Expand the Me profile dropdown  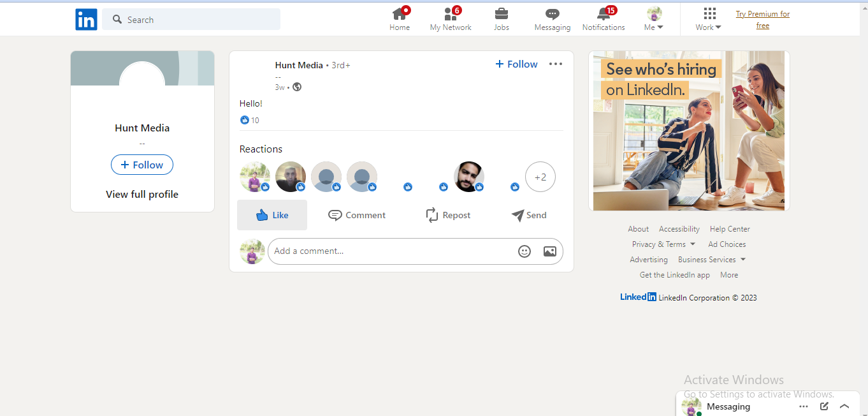pyautogui.click(x=654, y=19)
